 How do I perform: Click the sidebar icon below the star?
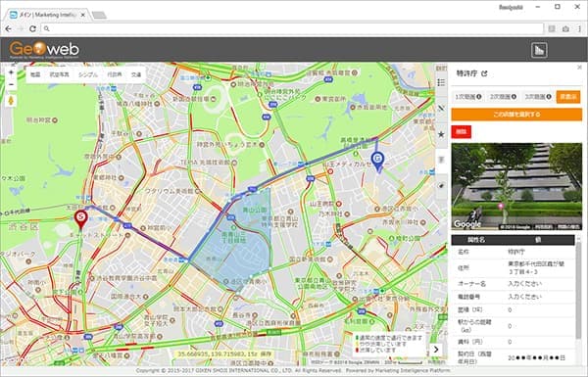[441, 160]
